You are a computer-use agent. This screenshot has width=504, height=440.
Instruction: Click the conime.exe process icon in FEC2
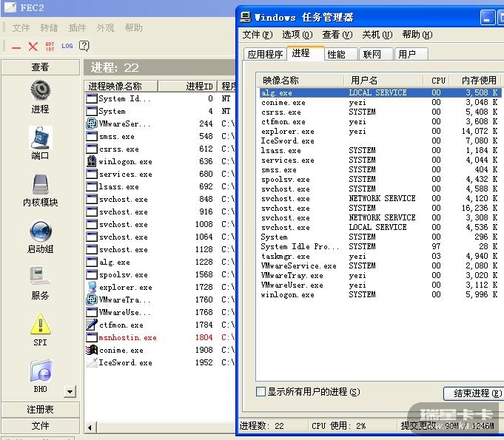click(92, 350)
